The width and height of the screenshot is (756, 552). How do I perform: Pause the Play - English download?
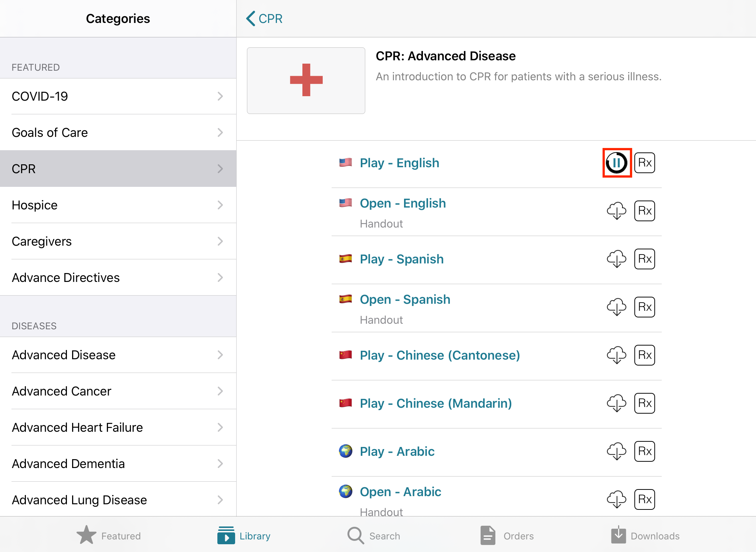tap(617, 163)
